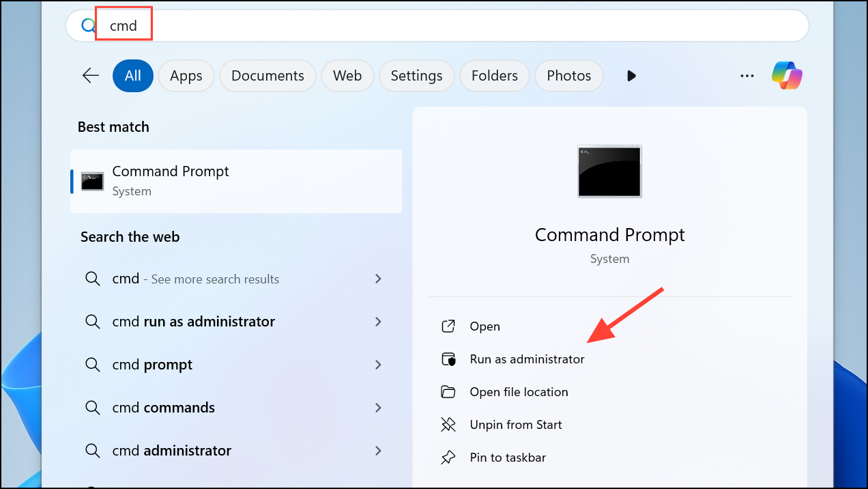Viewport: 868px width, 489px height.
Task: Click the Run as administrator shield icon
Action: tap(448, 359)
